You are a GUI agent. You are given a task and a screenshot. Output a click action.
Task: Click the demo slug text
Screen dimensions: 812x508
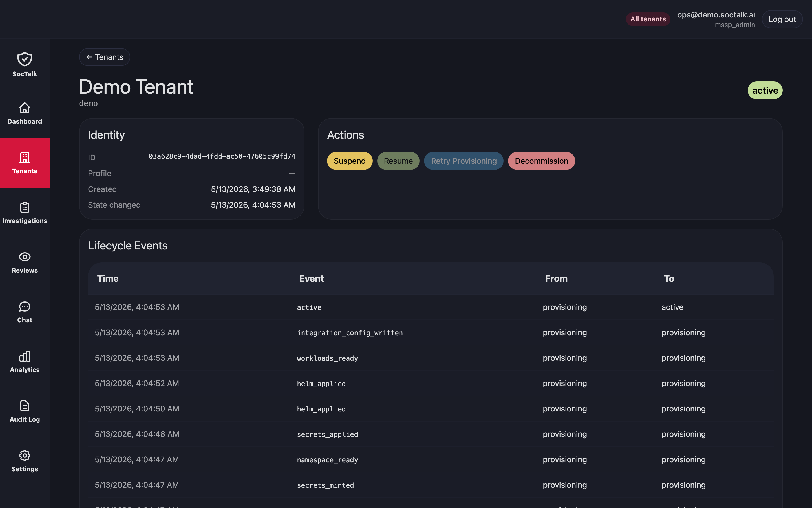88,104
